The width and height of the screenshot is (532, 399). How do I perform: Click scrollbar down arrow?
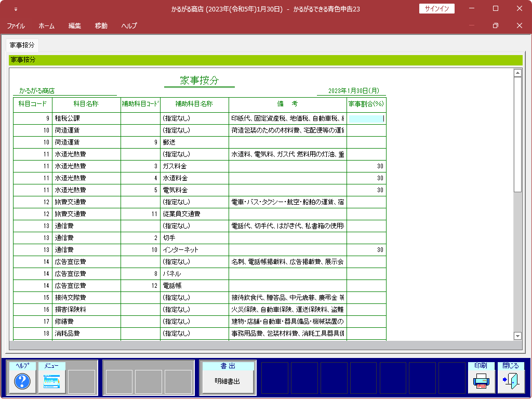517,336
